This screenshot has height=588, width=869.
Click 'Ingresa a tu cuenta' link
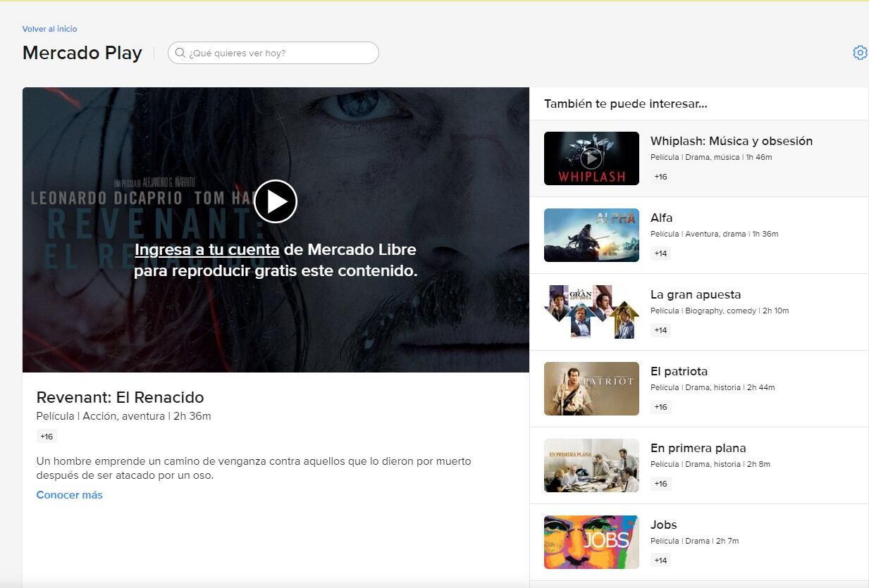point(207,250)
